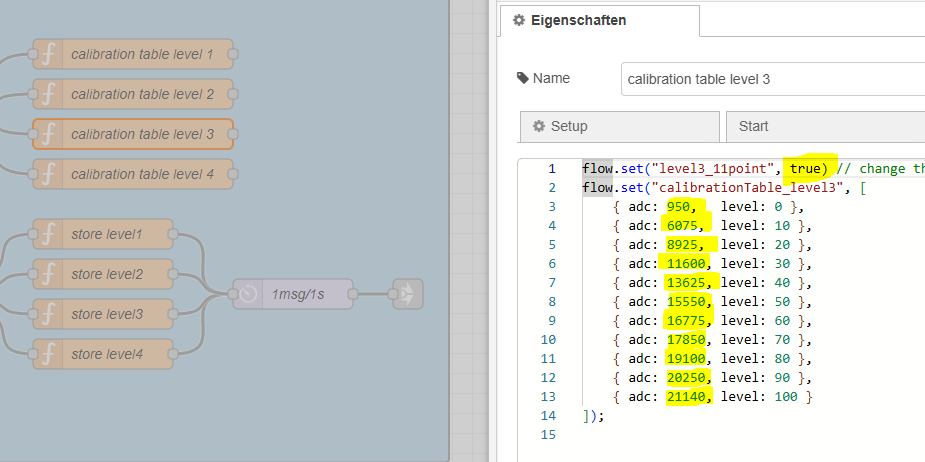Switch to the Start tab
The height and width of the screenshot is (462, 925).
825,126
